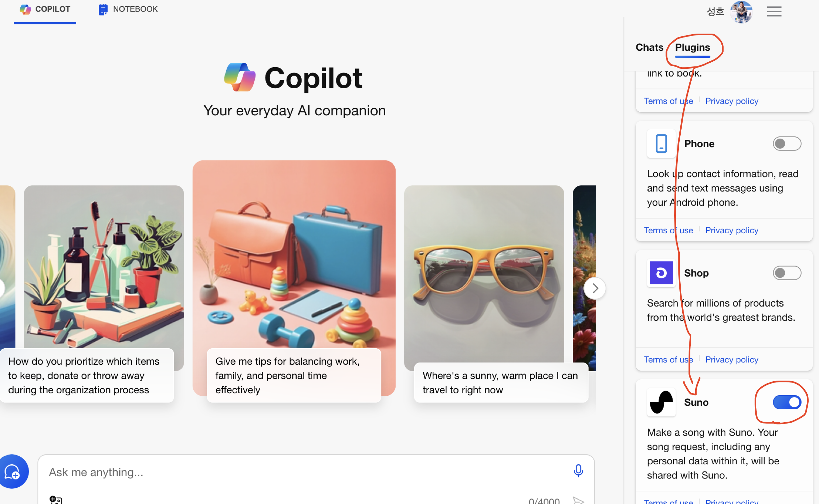Click the send message arrow icon
The height and width of the screenshot is (504, 819).
coord(578,500)
